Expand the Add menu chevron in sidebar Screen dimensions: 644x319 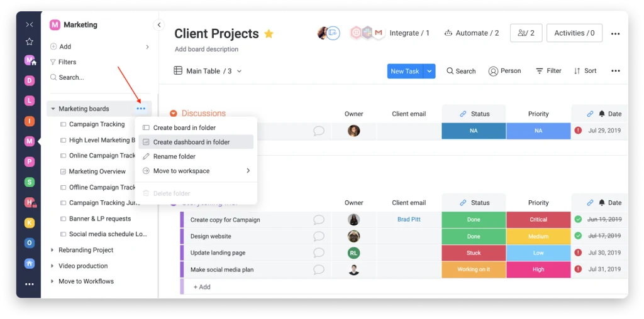[147, 46]
